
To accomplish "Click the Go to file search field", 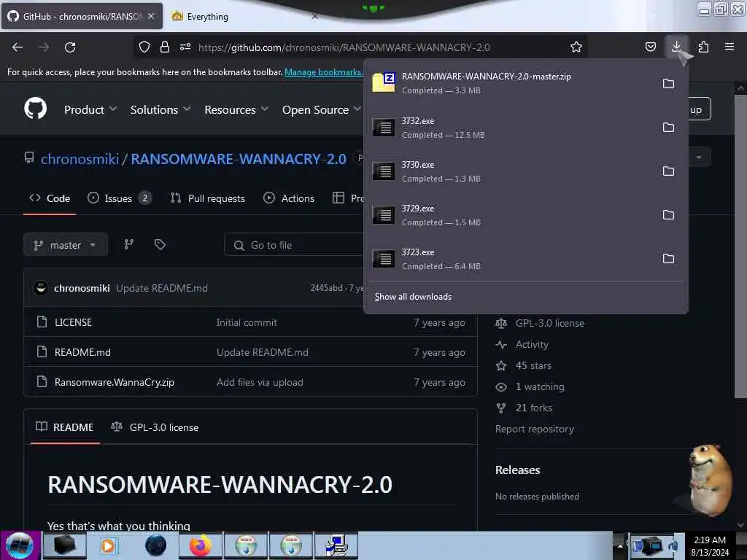I will 294,245.
